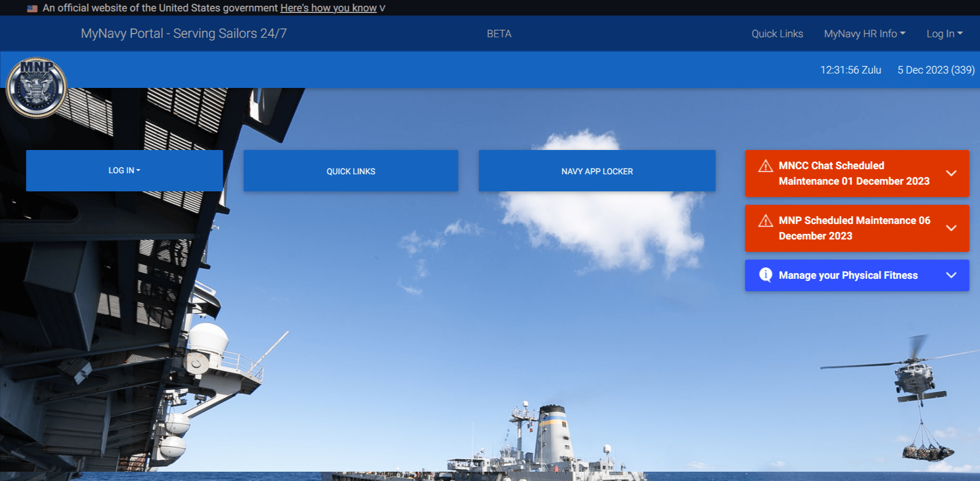Expand the MNCC Chat Scheduled Maintenance chevron
980x481 pixels.
pyautogui.click(x=951, y=173)
